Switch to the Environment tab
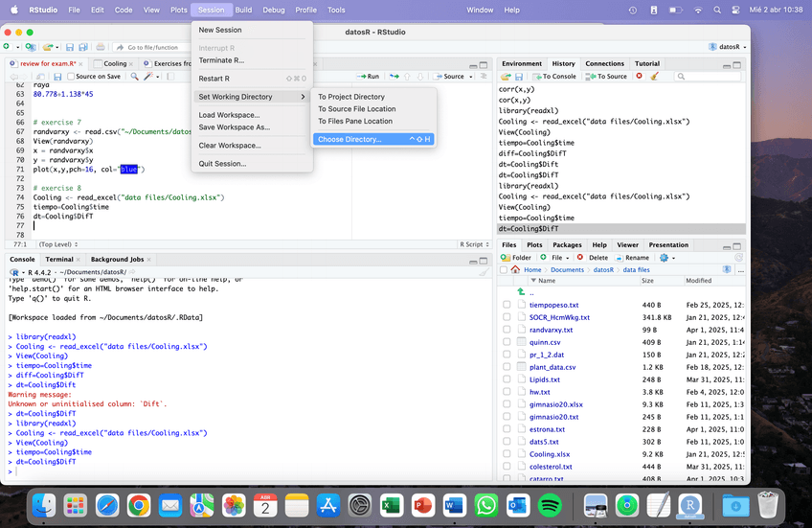Image resolution: width=812 pixels, height=528 pixels. (x=521, y=63)
